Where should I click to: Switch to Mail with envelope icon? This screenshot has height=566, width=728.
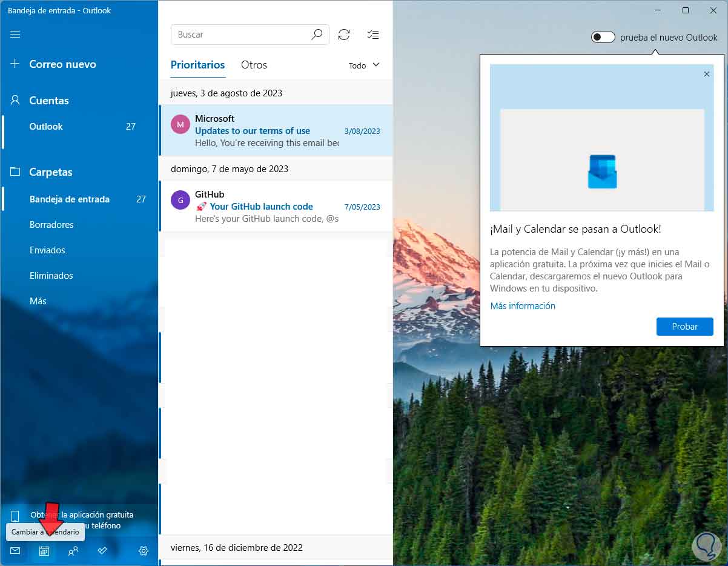[15, 551]
